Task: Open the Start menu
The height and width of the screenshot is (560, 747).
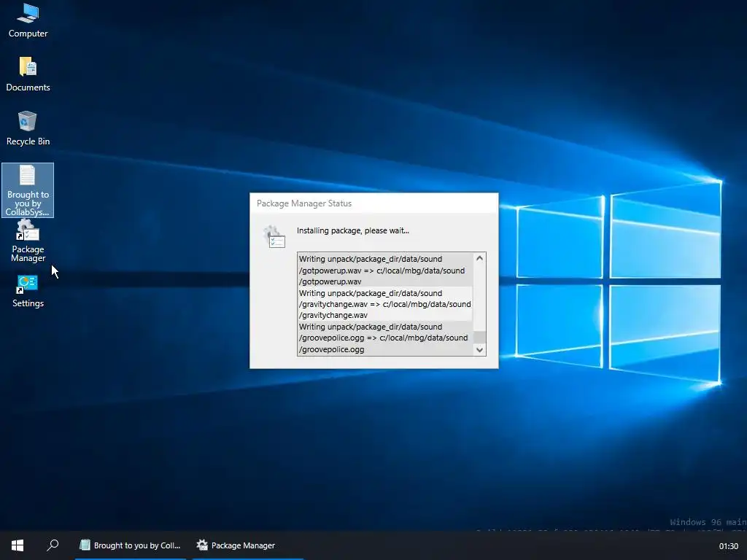Action: point(18,545)
